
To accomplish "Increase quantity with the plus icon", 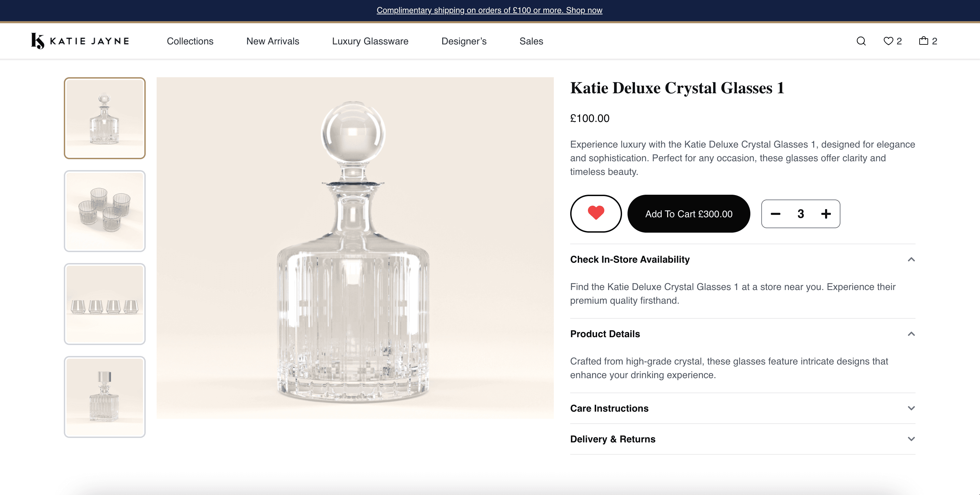I will coord(826,214).
